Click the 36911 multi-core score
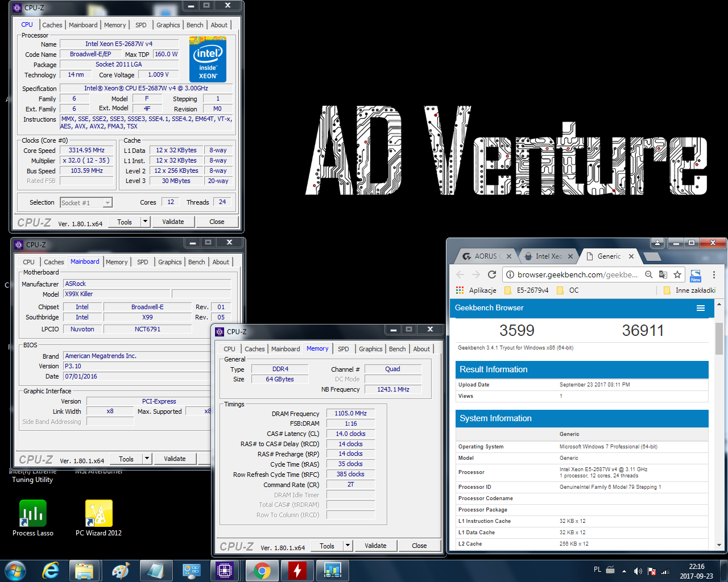 pos(643,330)
